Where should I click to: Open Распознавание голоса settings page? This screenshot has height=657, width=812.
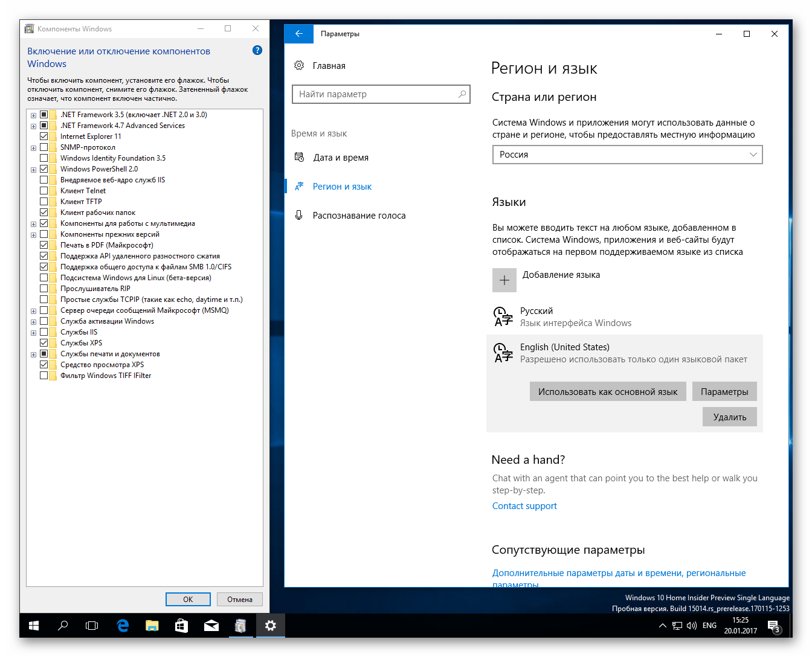pos(359,215)
